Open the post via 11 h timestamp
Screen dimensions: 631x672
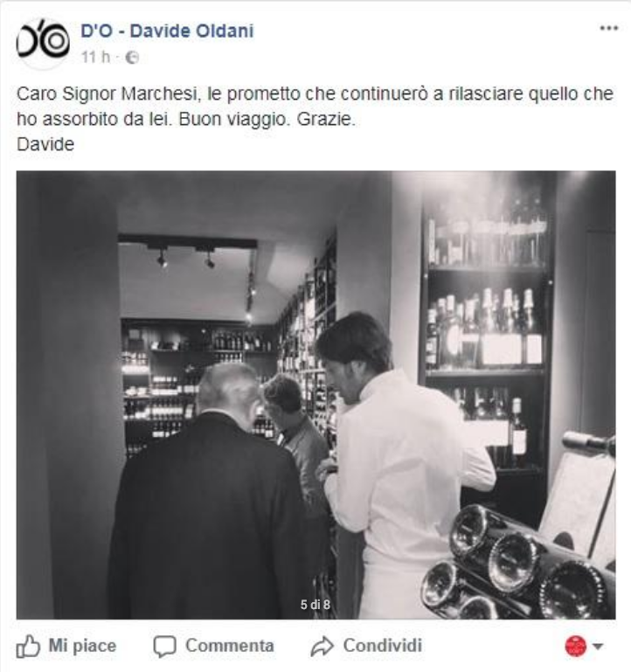click(x=95, y=57)
